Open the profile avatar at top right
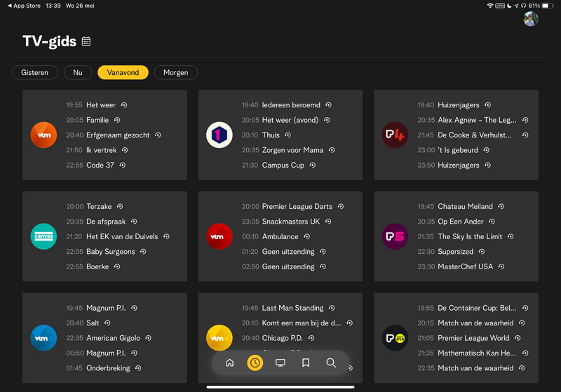The image size is (561, 392). [531, 19]
